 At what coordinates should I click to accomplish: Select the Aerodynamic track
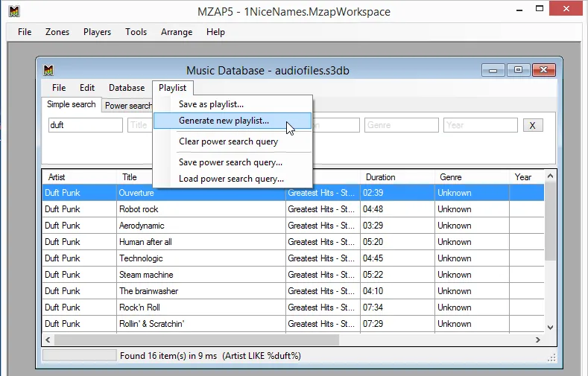pyautogui.click(x=293, y=226)
